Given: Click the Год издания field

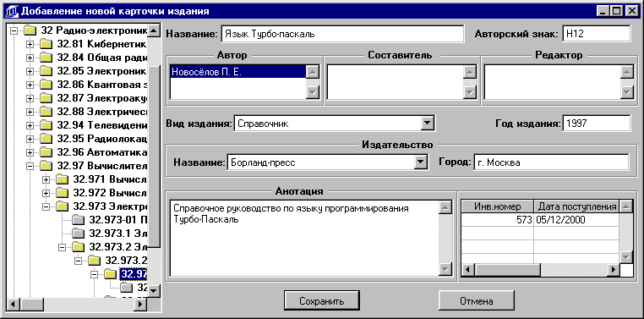Looking at the screenshot, I should click(596, 123).
